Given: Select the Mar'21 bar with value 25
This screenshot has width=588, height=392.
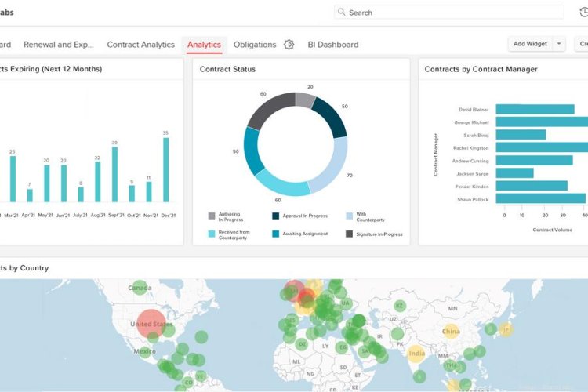Looking at the screenshot, I should pos(13,179).
